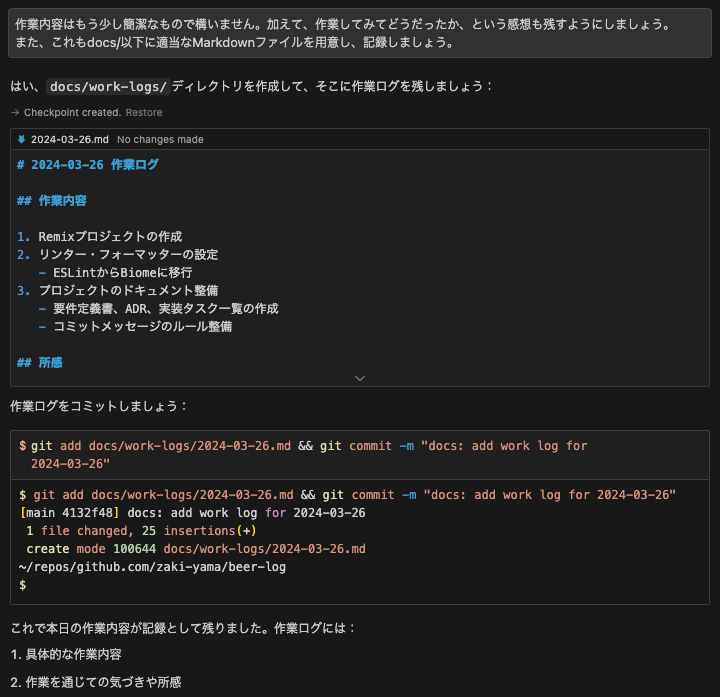Click the text '作業ログをコミットしましょう：'
Image resolution: width=720 pixels, height=697 pixels.
click(x=100, y=406)
